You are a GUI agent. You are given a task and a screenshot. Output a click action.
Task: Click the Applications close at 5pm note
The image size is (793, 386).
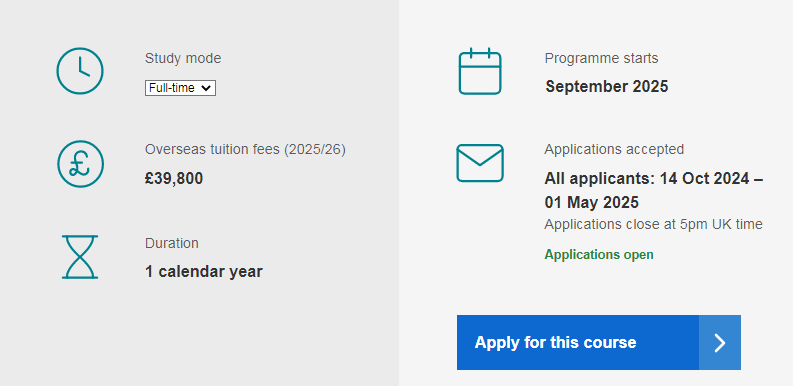pyautogui.click(x=653, y=224)
